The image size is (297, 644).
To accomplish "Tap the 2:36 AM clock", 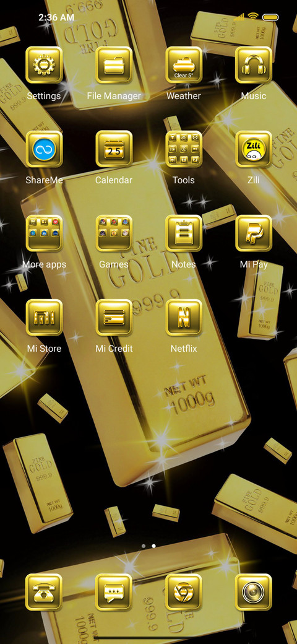I will click(56, 17).
